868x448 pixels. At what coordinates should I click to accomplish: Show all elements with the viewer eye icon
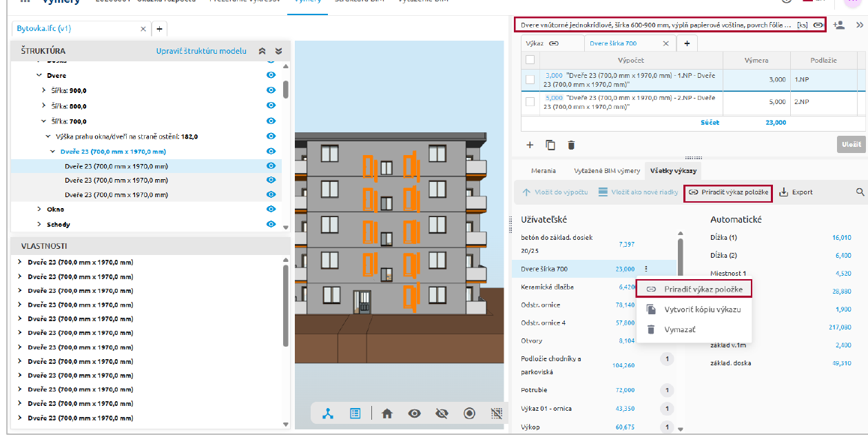tap(414, 414)
